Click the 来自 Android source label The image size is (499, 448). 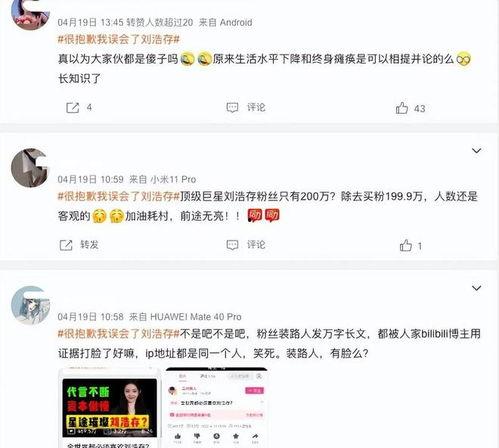click(225, 23)
